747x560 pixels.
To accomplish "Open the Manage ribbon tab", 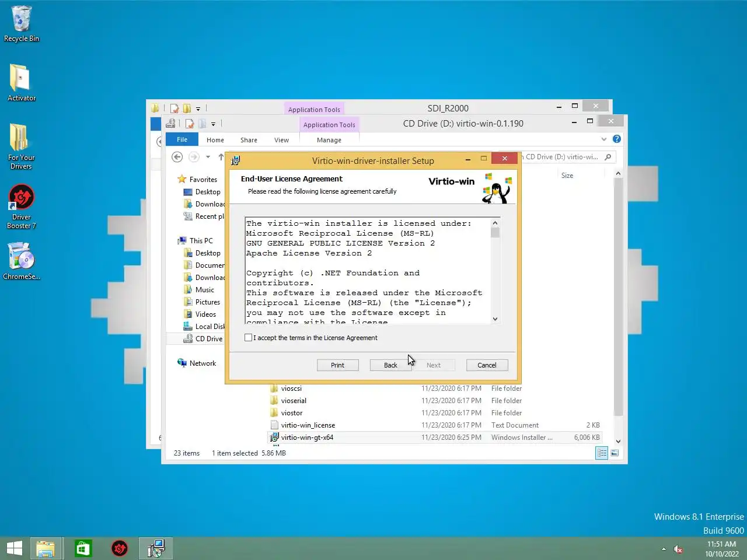I will (329, 140).
